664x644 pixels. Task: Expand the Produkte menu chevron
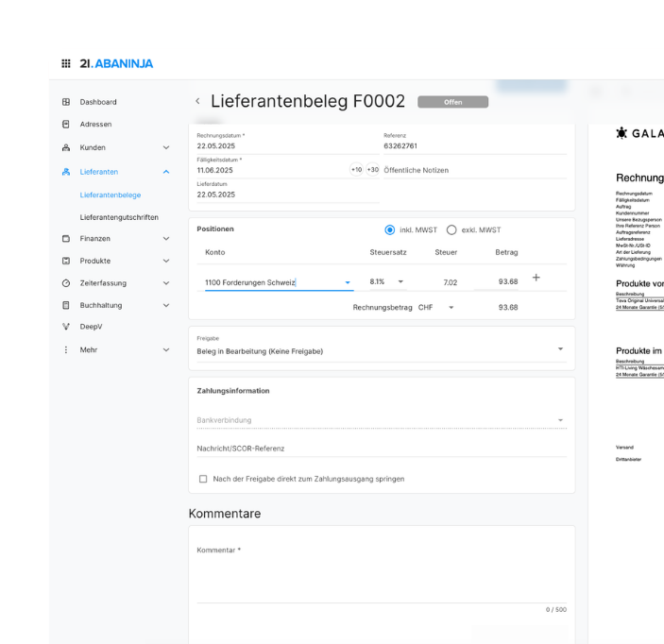pyautogui.click(x=166, y=261)
